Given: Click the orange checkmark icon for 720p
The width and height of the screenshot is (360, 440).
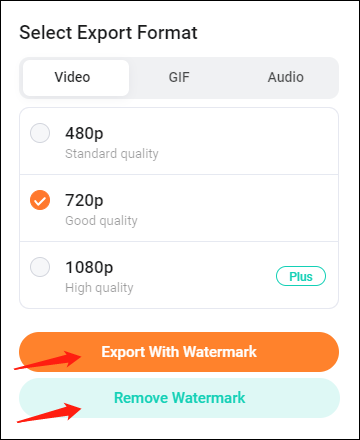Looking at the screenshot, I should [40, 200].
